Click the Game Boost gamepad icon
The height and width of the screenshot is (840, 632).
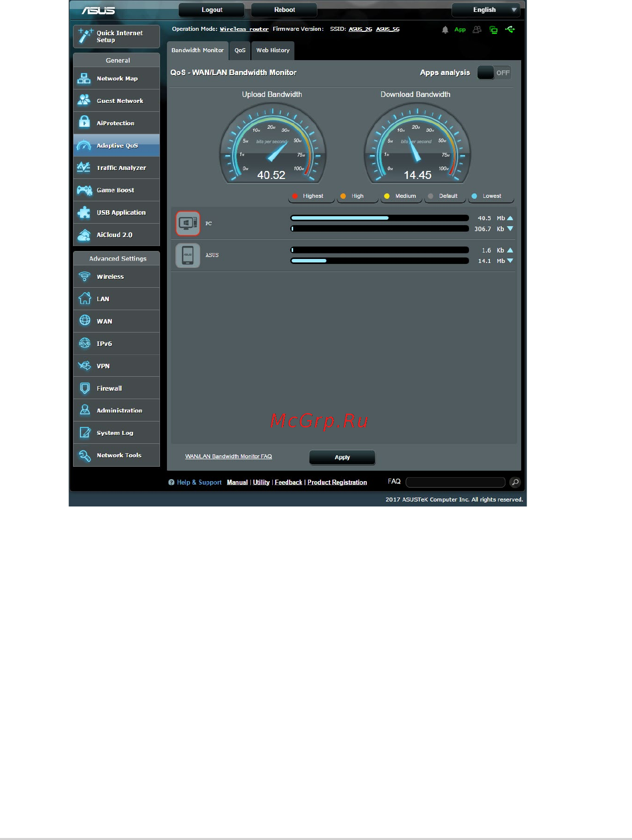[84, 190]
